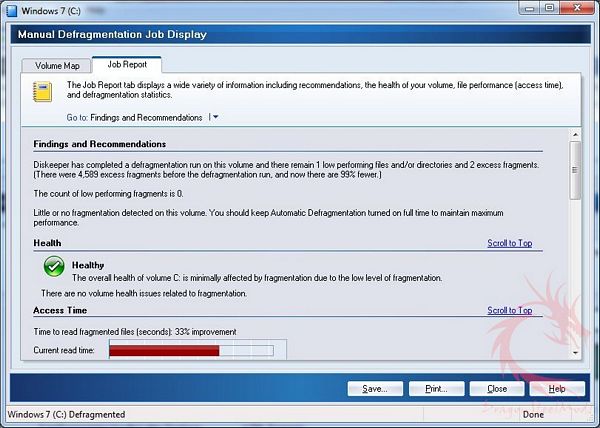Image resolution: width=600 pixels, height=428 pixels.
Task: Click the Save... button
Action: click(x=375, y=389)
